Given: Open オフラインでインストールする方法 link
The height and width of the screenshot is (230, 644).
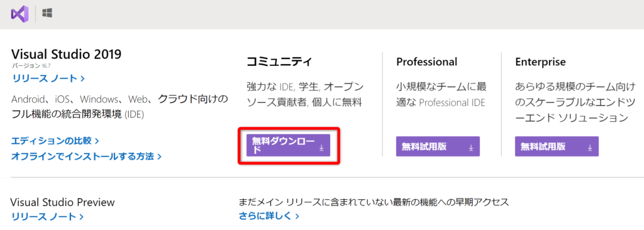Looking at the screenshot, I should pos(86,156).
